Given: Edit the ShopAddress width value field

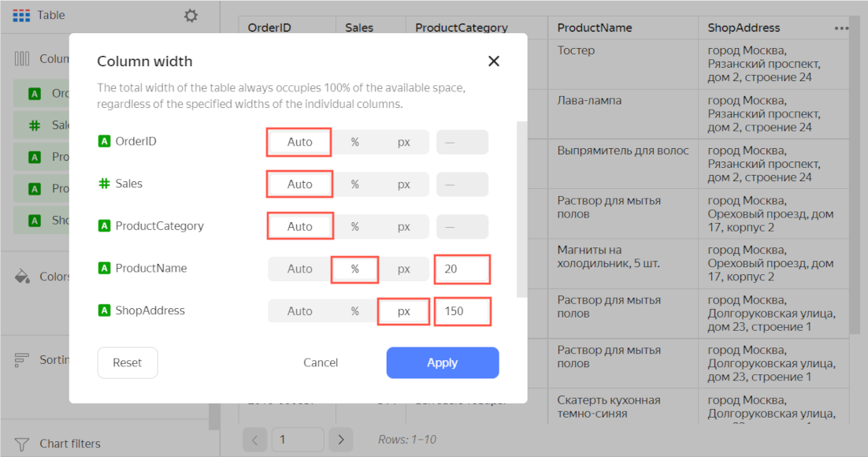Looking at the screenshot, I should pyautogui.click(x=462, y=311).
